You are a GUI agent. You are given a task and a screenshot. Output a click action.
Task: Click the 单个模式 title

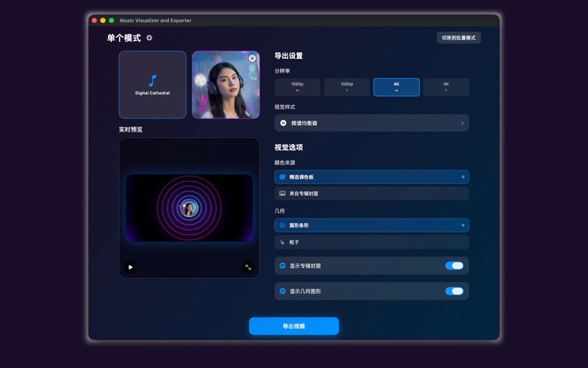click(124, 38)
